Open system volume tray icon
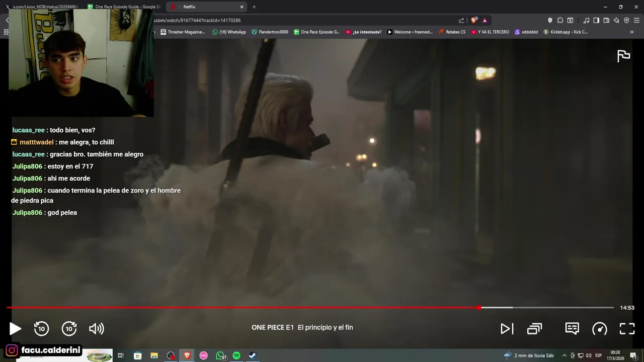Image resolution: width=644 pixels, height=362 pixels. pos(588,355)
